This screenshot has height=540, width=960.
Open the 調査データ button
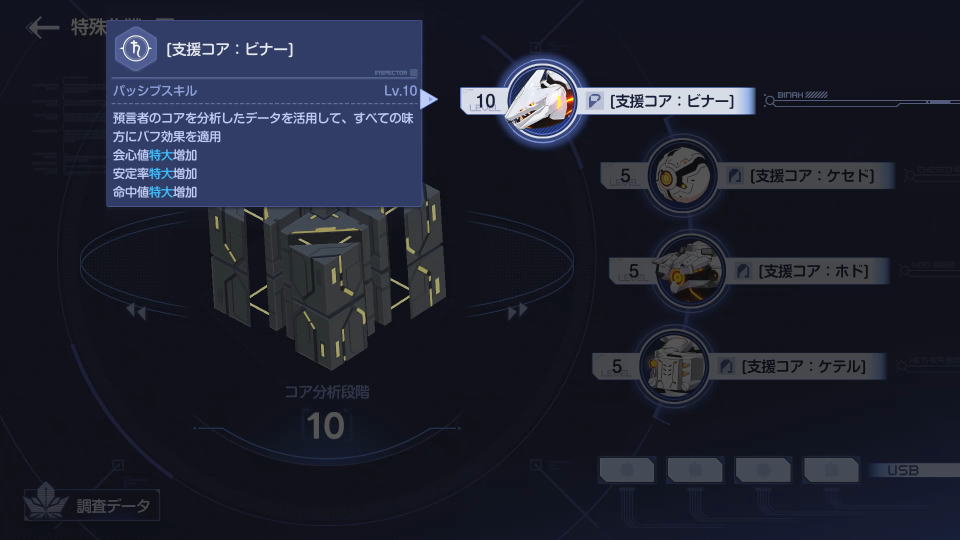tap(92, 505)
